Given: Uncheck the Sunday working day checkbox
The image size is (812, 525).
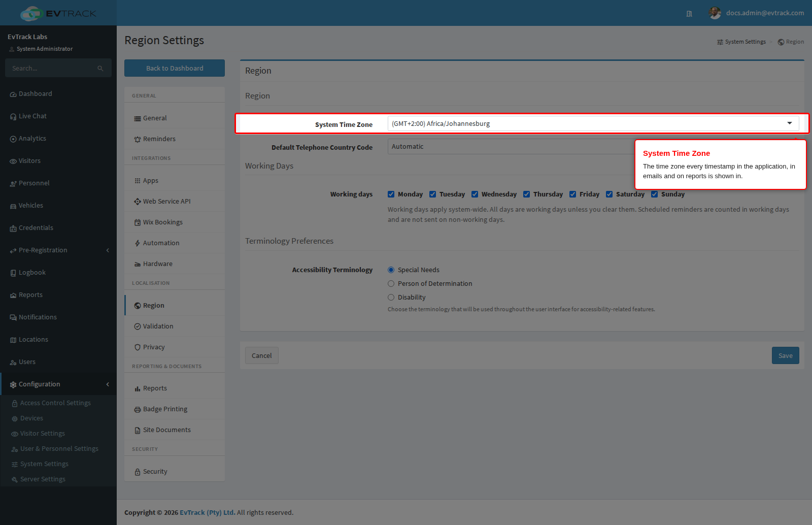Looking at the screenshot, I should tap(655, 194).
